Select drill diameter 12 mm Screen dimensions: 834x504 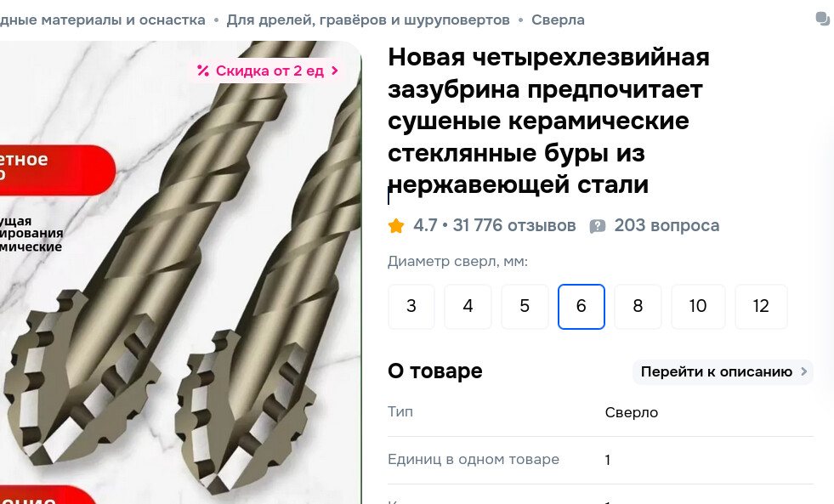(x=761, y=306)
